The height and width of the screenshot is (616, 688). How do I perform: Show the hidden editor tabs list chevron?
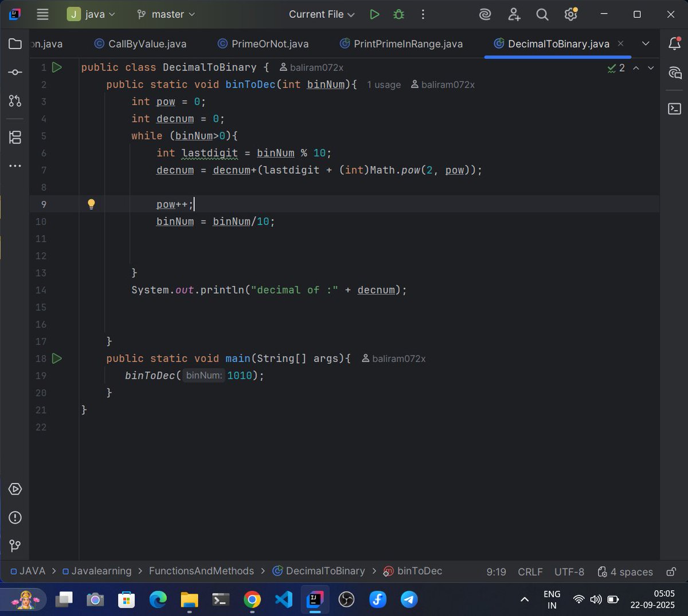click(x=646, y=44)
